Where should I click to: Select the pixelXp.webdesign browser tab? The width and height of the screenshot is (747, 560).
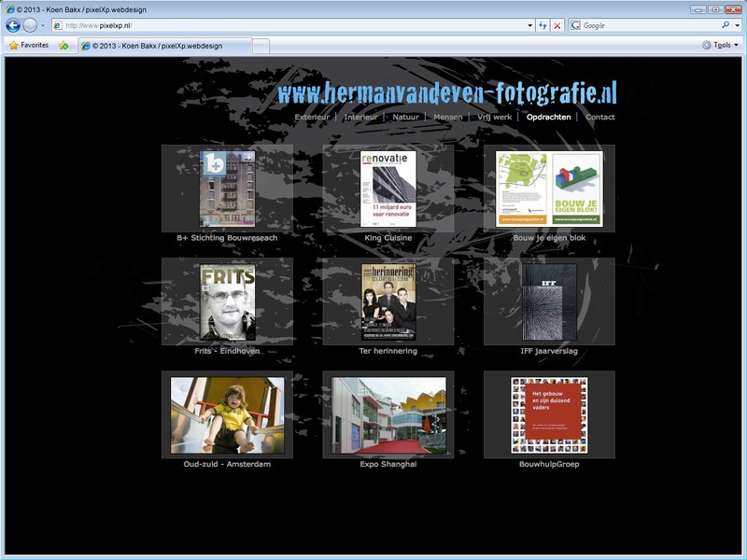[x=165, y=45]
